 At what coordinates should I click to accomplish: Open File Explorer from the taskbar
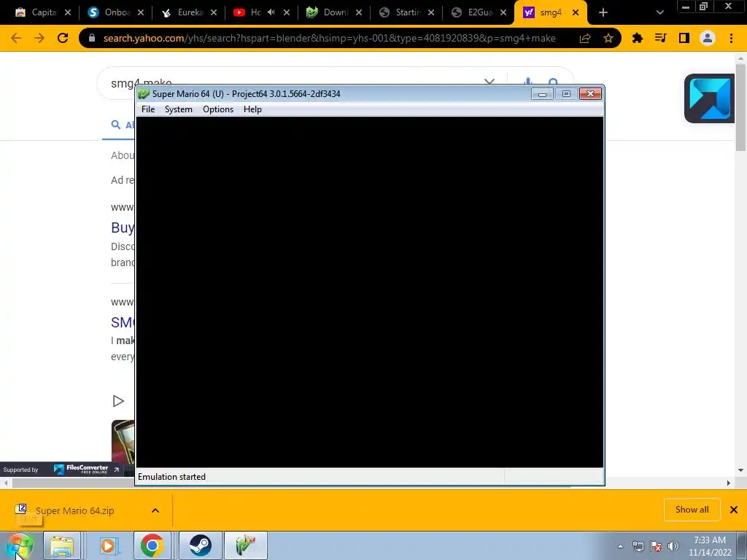coord(62,545)
